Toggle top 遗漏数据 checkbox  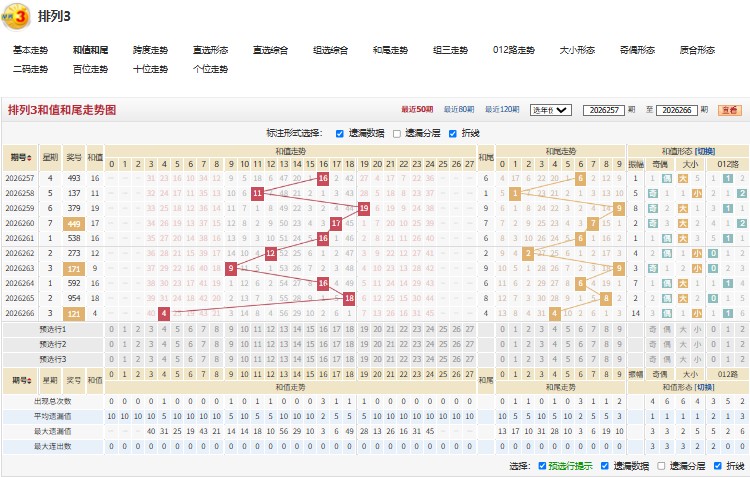coord(340,133)
